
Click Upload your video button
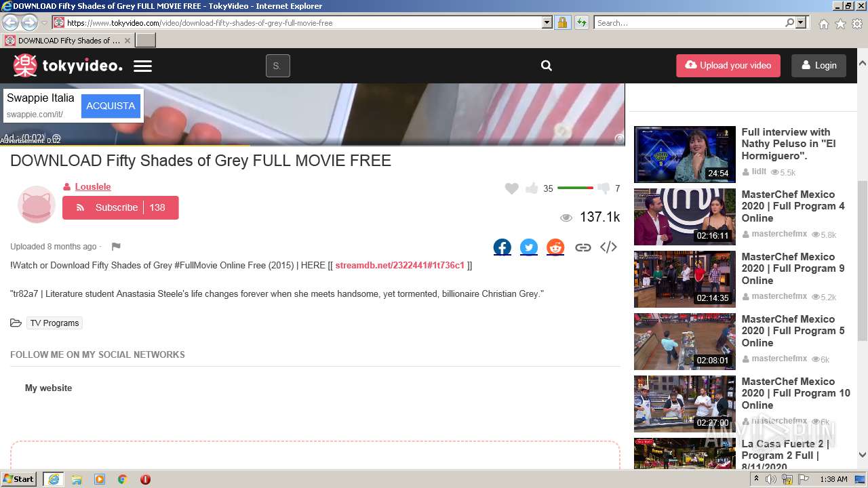tap(728, 66)
